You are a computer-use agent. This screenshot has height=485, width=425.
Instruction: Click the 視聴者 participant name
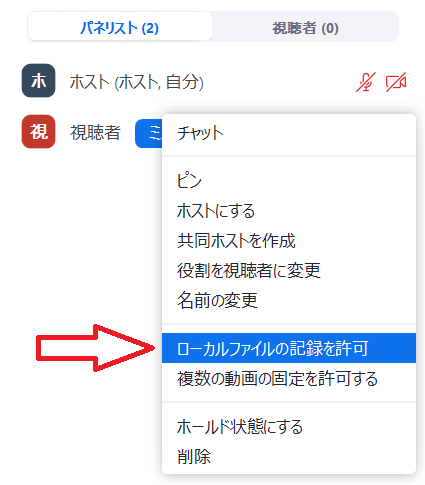point(95,133)
